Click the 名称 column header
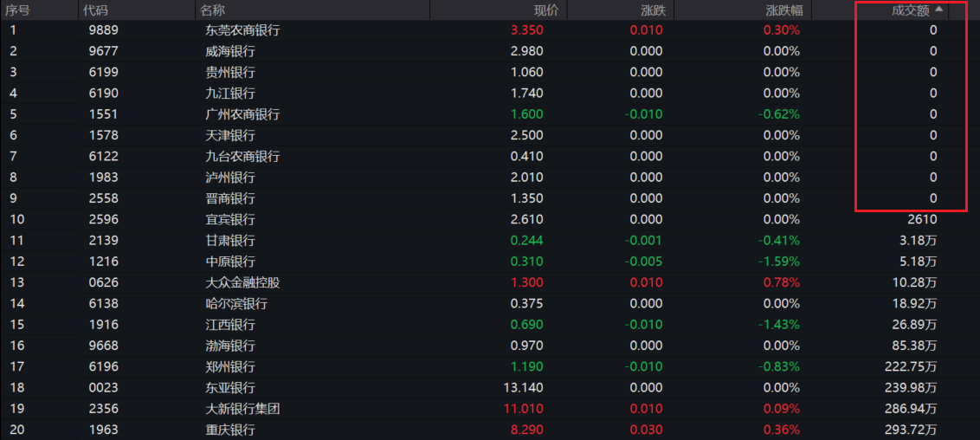Viewport: 980px width, 440px height. tap(212, 10)
